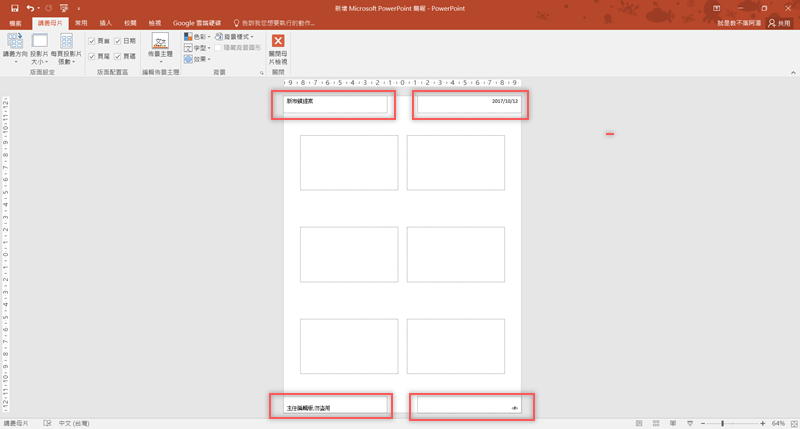Image resolution: width=800 pixels, height=429 pixels.
Task: Click the 64% zoom level
Action: pos(778,423)
